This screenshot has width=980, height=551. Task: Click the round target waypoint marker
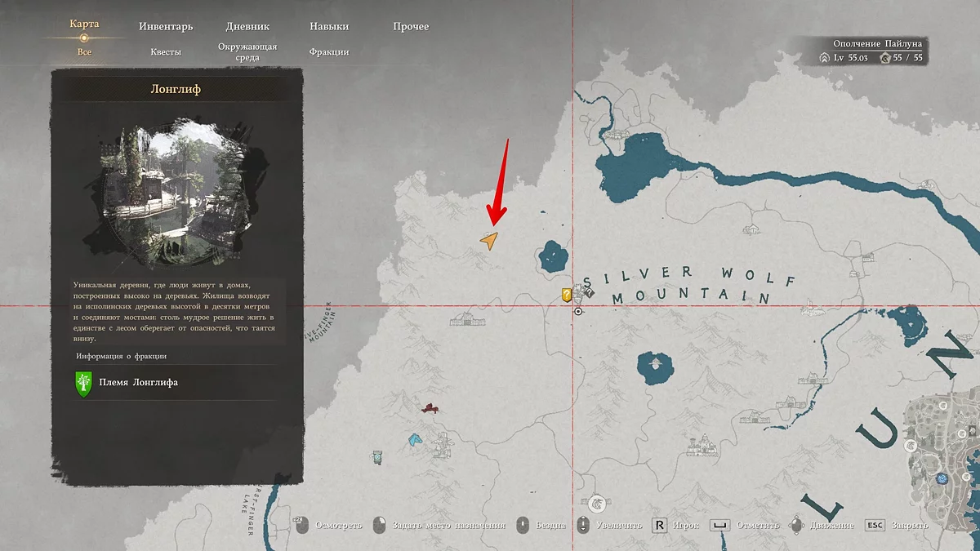click(578, 312)
